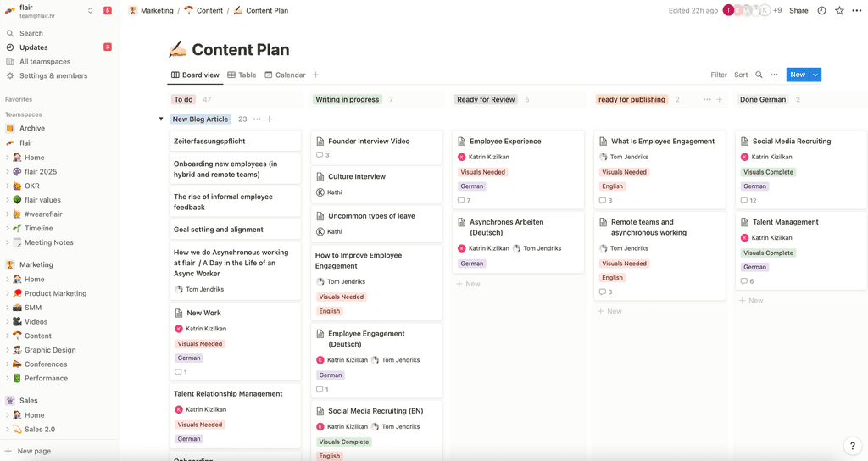This screenshot has height=461, width=868.
Task: Add New card in Ready for Review
Action: tap(468, 284)
